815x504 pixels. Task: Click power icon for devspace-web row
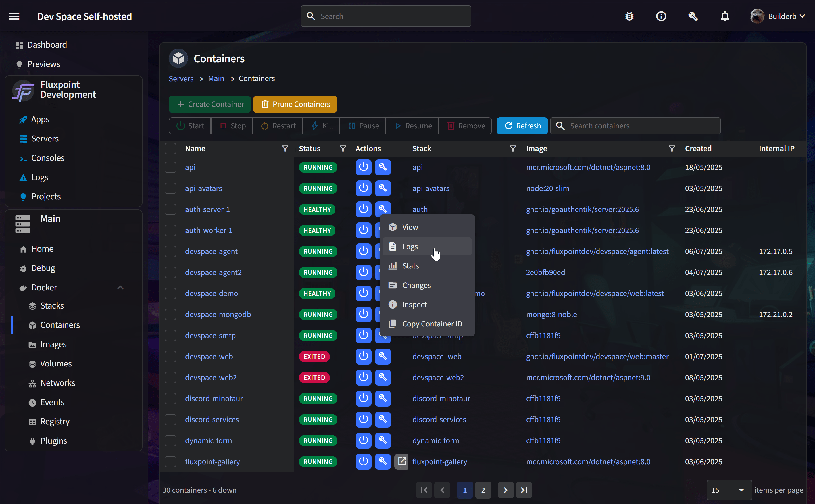point(363,356)
